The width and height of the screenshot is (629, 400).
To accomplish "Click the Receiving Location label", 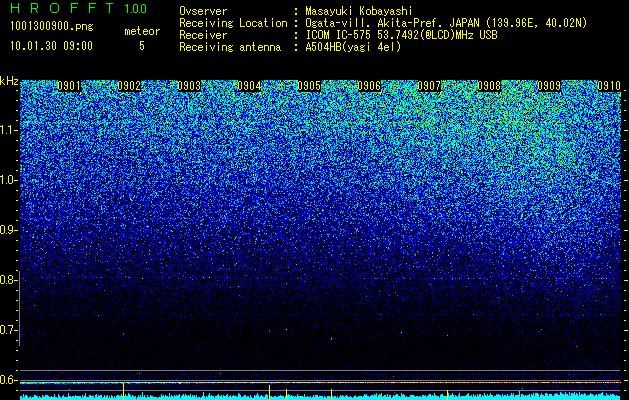I will (x=233, y=23).
